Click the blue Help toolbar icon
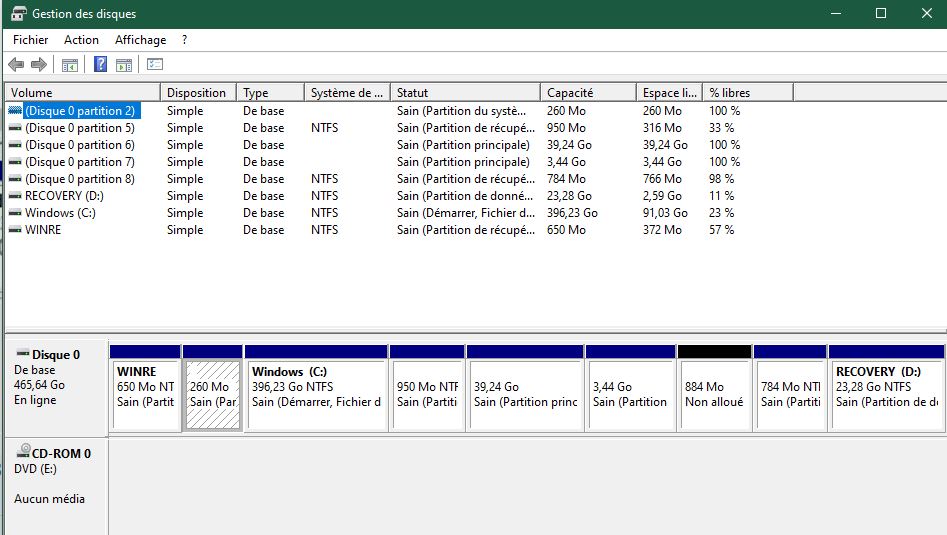 (100, 64)
